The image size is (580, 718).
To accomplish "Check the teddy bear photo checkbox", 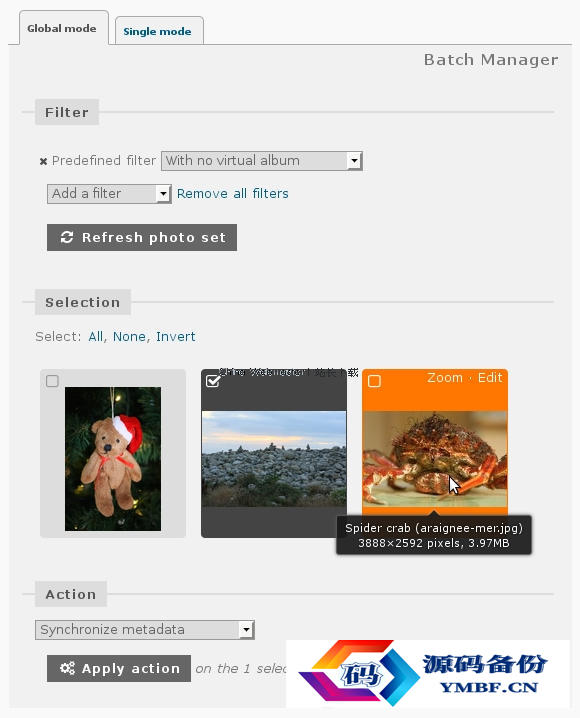I will (x=52, y=381).
